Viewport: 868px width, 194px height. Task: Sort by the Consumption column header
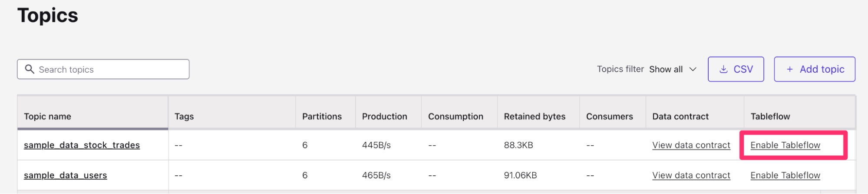pyautogui.click(x=455, y=117)
